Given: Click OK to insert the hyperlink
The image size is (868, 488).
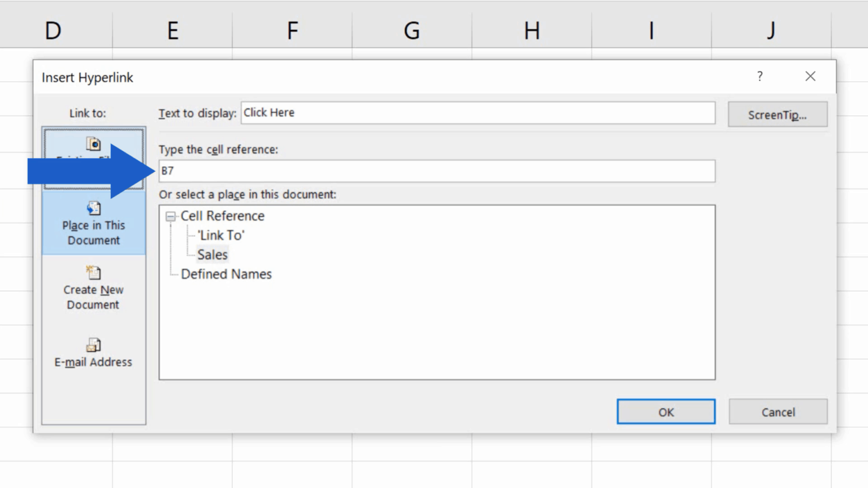Looking at the screenshot, I should [x=666, y=412].
